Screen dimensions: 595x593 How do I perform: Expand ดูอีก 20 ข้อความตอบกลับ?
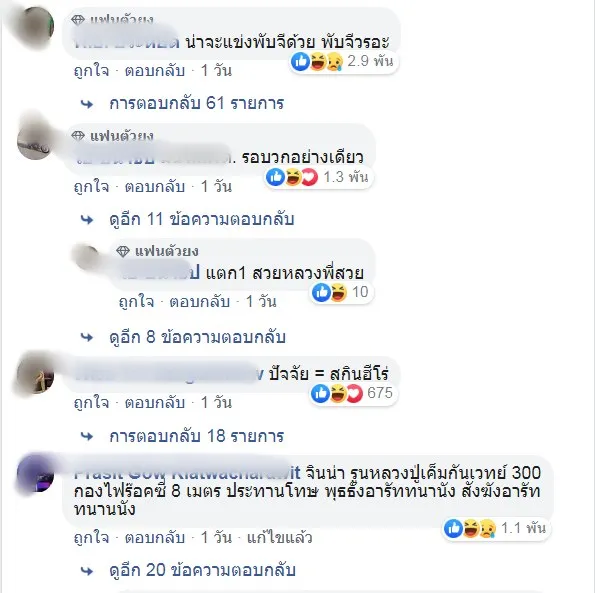point(202,570)
